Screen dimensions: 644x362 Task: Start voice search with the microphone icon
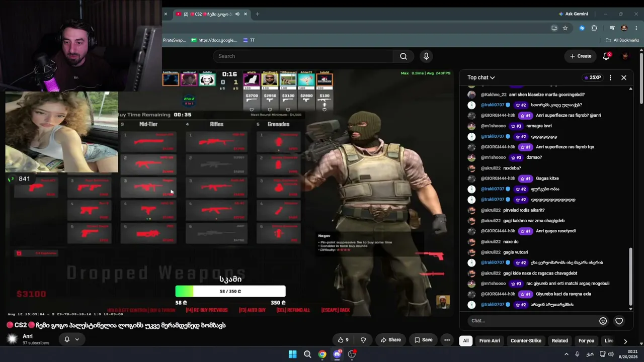pyautogui.click(x=426, y=56)
